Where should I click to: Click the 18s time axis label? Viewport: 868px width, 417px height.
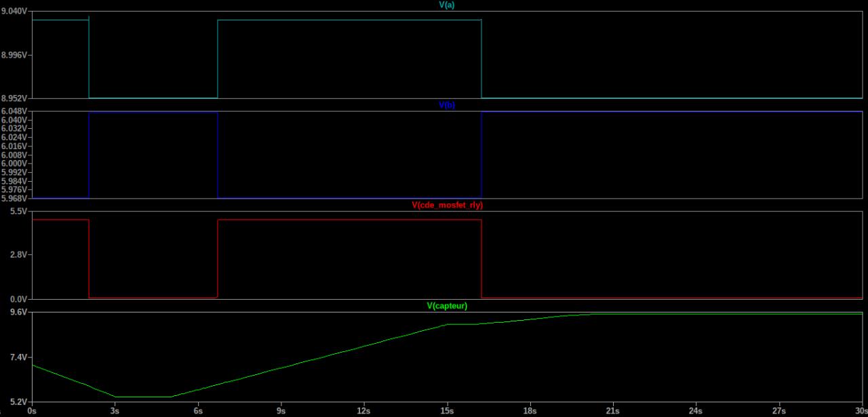[530, 411]
